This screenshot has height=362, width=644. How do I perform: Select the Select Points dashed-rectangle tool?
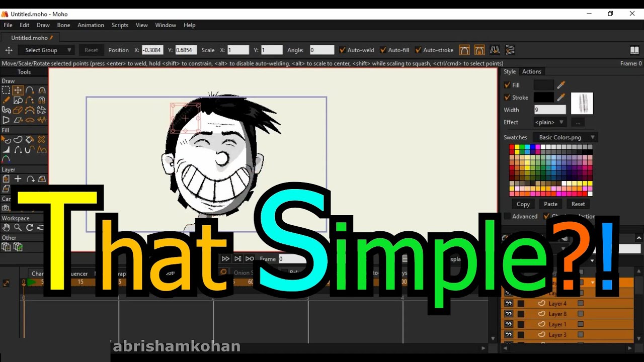coord(6,90)
